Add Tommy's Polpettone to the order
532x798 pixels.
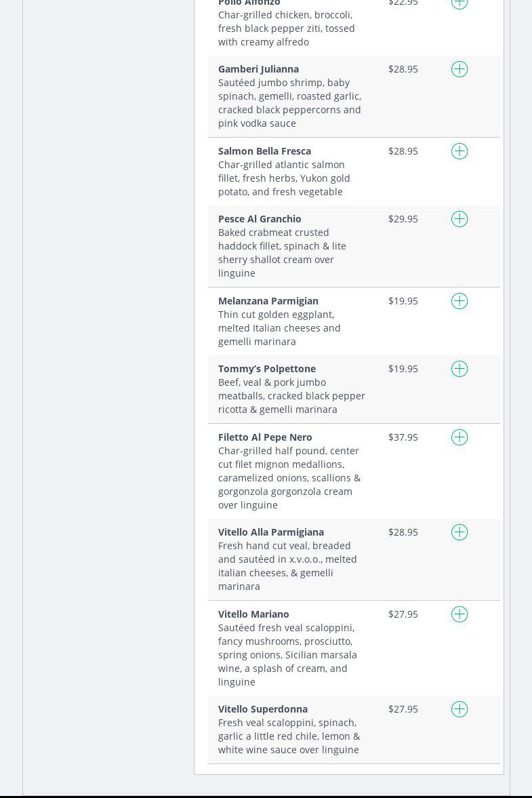click(459, 369)
